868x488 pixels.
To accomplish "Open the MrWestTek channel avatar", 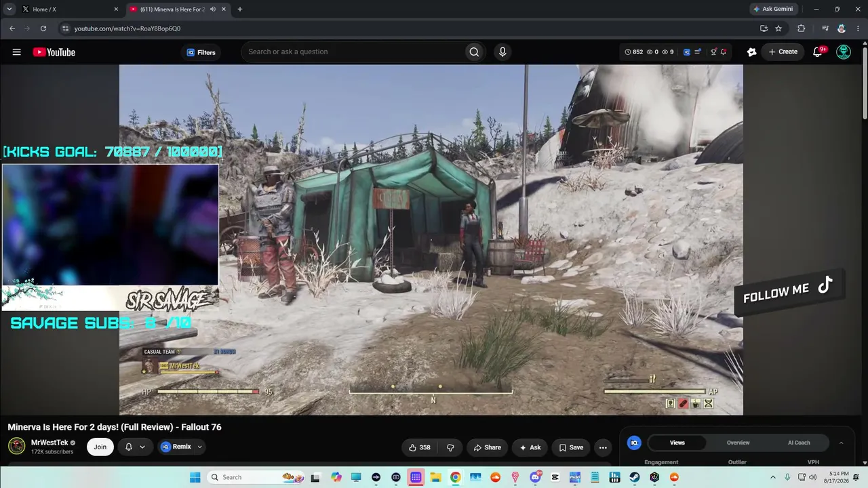I will [16, 446].
